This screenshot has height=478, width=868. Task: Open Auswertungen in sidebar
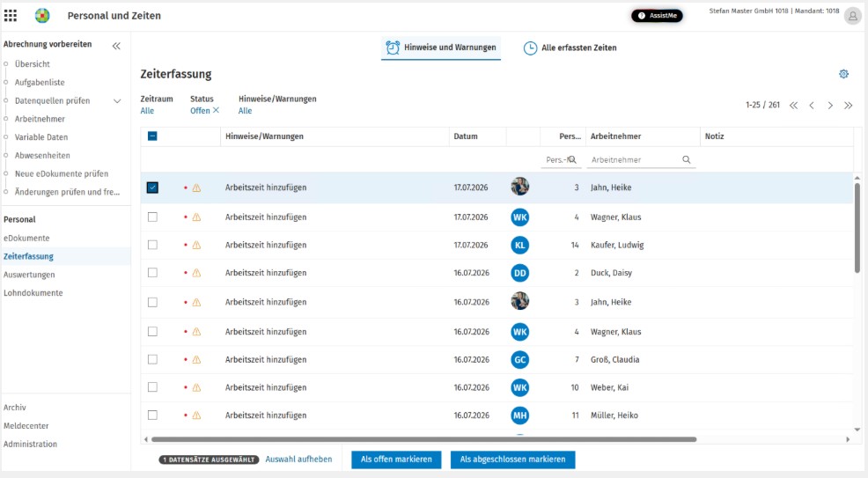click(29, 275)
